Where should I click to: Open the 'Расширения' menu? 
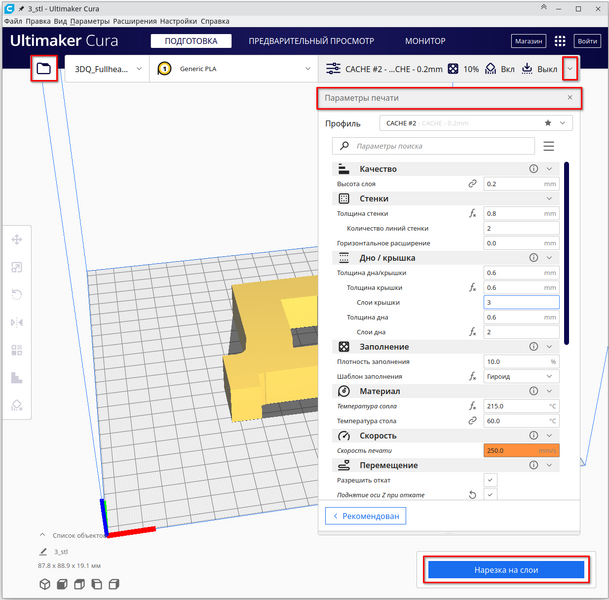135,20
